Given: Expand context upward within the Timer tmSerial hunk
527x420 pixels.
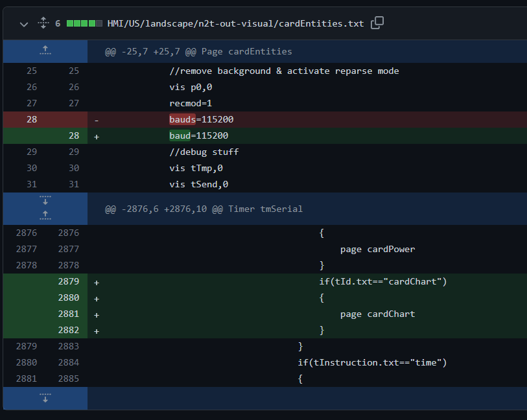Looking at the screenshot, I should pos(45,214).
